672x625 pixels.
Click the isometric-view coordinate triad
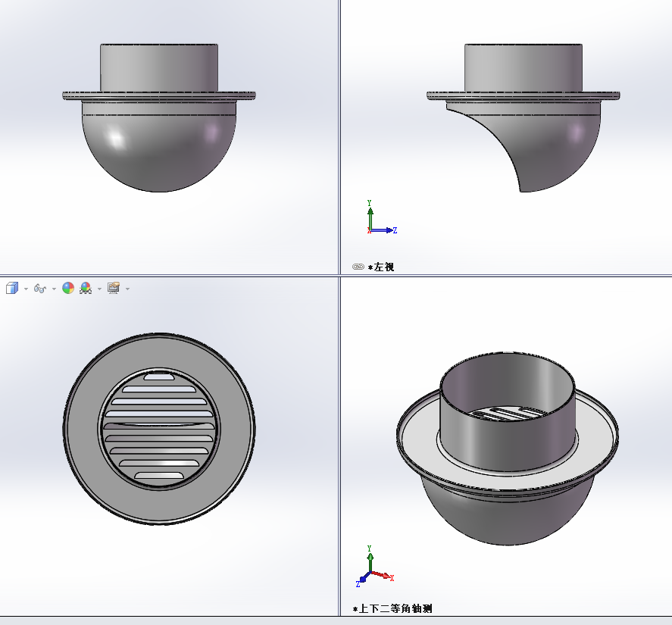374,566
